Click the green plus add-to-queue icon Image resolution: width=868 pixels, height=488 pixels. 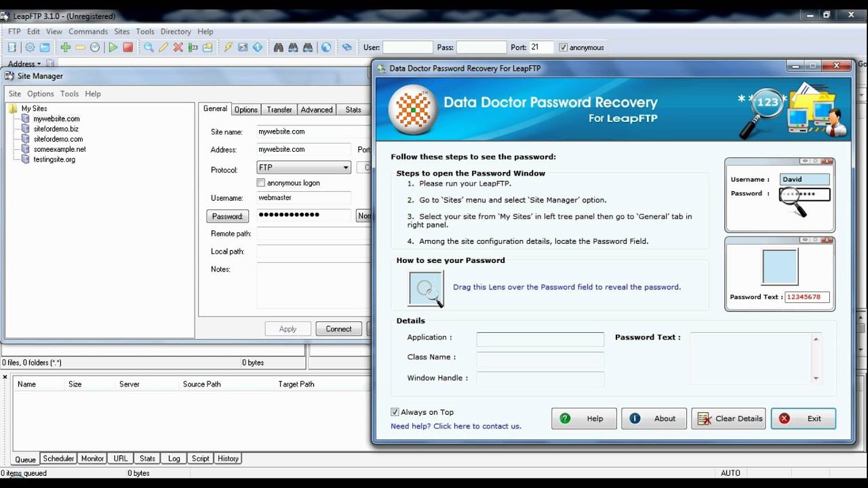coord(66,47)
